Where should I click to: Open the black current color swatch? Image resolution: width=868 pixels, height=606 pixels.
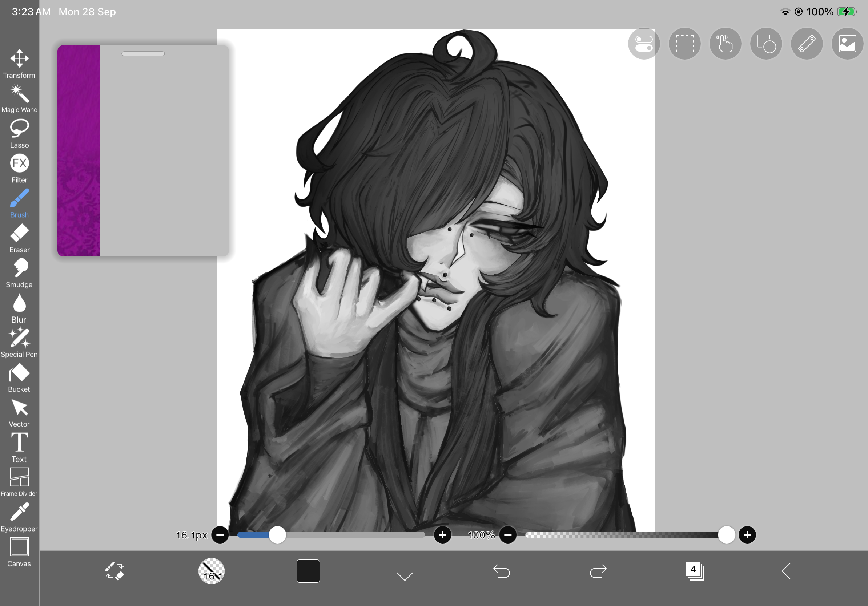click(308, 571)
